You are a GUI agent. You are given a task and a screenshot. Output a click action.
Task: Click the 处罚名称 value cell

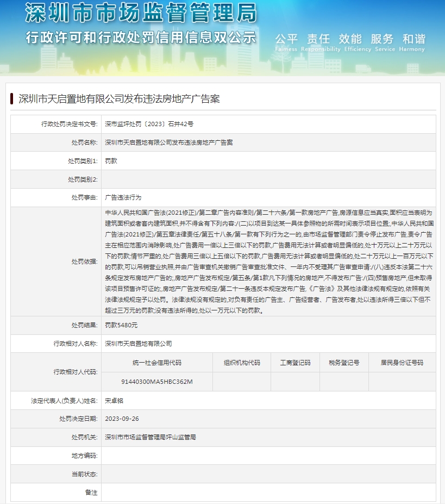(268, 142)
